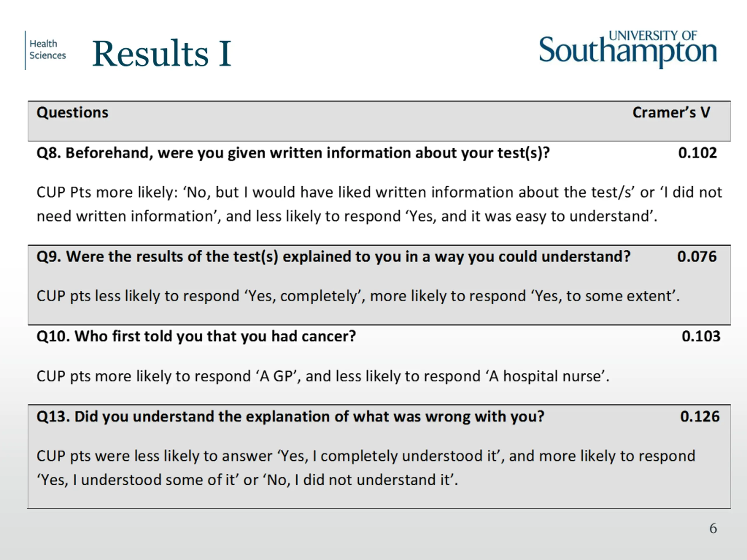Select the Results I slide title

pos(162,53)
